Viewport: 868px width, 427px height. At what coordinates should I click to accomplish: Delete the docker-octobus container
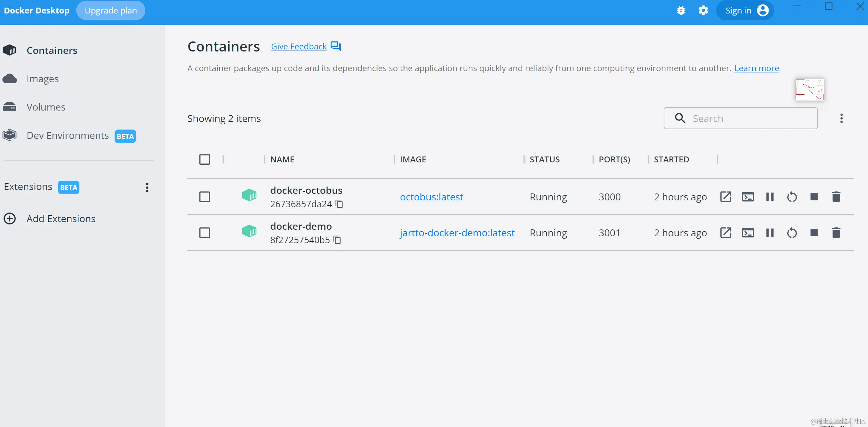[836, 197]
